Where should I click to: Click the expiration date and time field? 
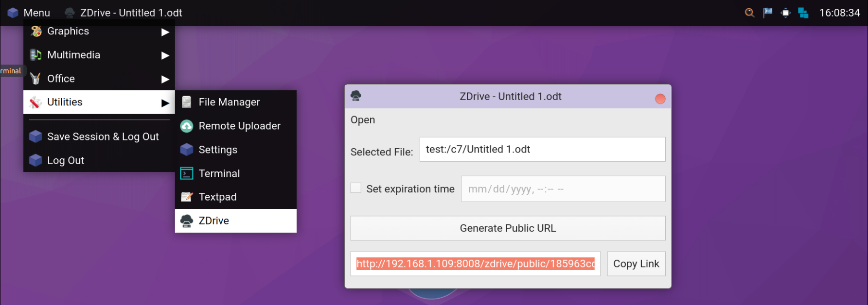click(x=563, y=189)
